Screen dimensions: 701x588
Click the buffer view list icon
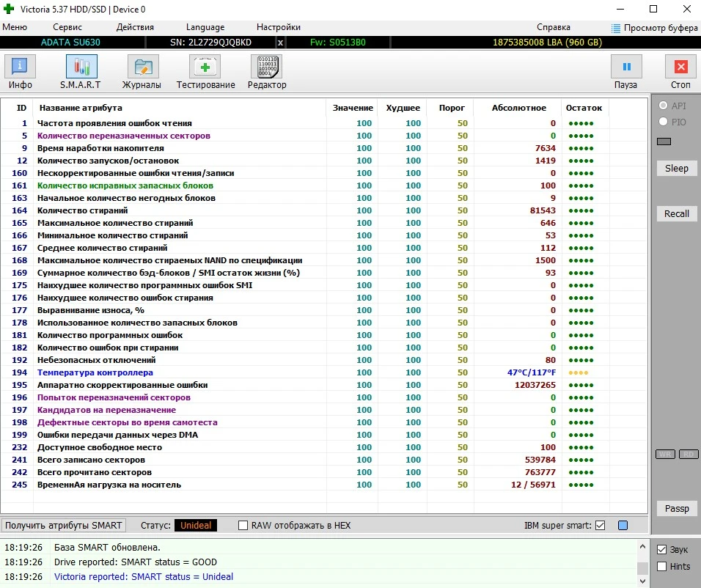coord(616,28)
